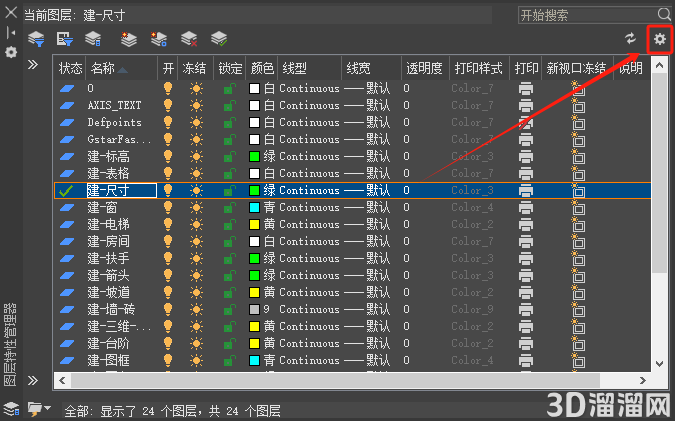675x421 pixels.
Task: Click status icon of Defpoints layer
Action: tap(67, 122)
